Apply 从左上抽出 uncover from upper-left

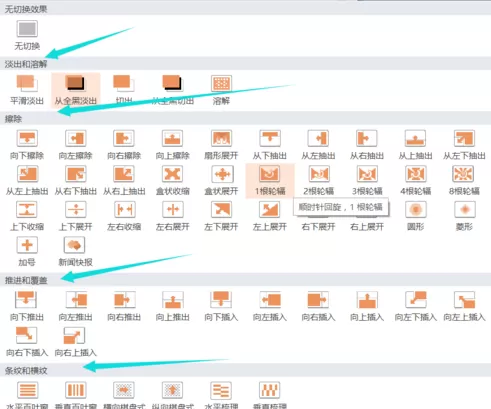point(27,181)
